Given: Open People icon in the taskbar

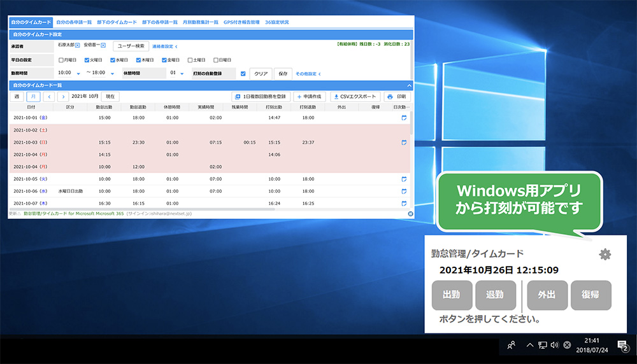Looking at the screenshot, I should [x=511, y=346].
